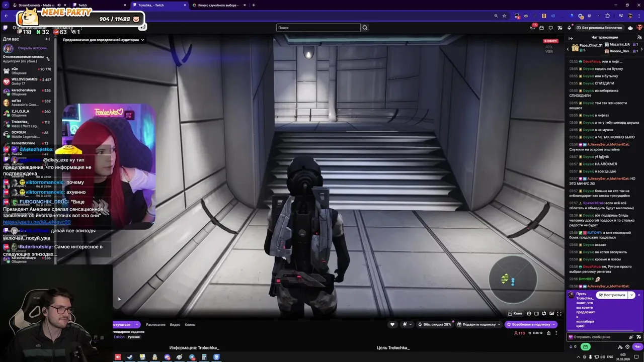644x362 pixels.
Task: Bookmark this page with star icon
Action: coord(504,16)
